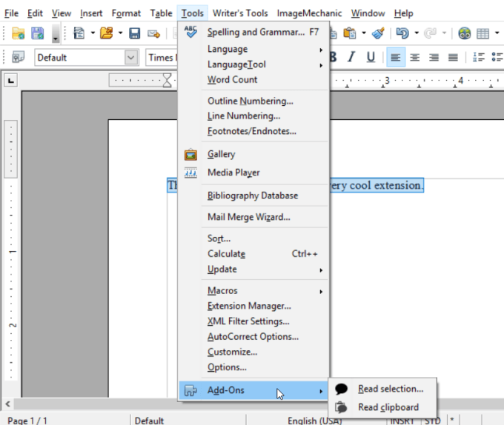This screenshot has height=425, width=504.
Task: Click the Read selection speech bubble icon
Action: coord(341,389)
